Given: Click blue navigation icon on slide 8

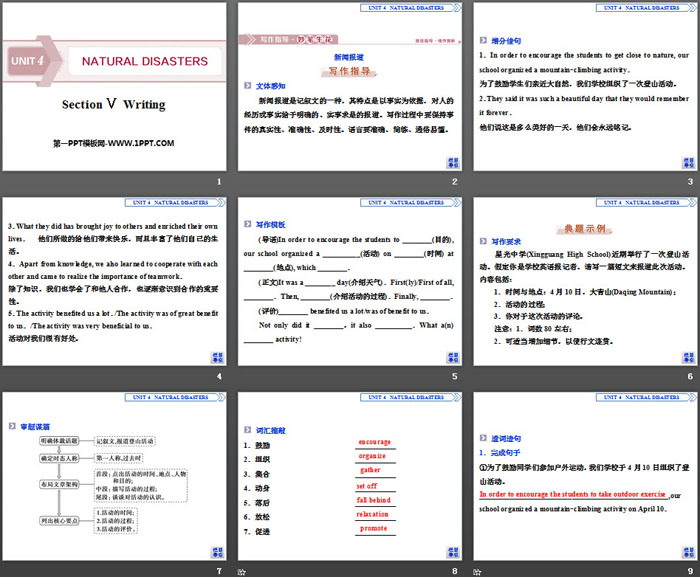Looking at the screenshot, I should coord(451,552).
